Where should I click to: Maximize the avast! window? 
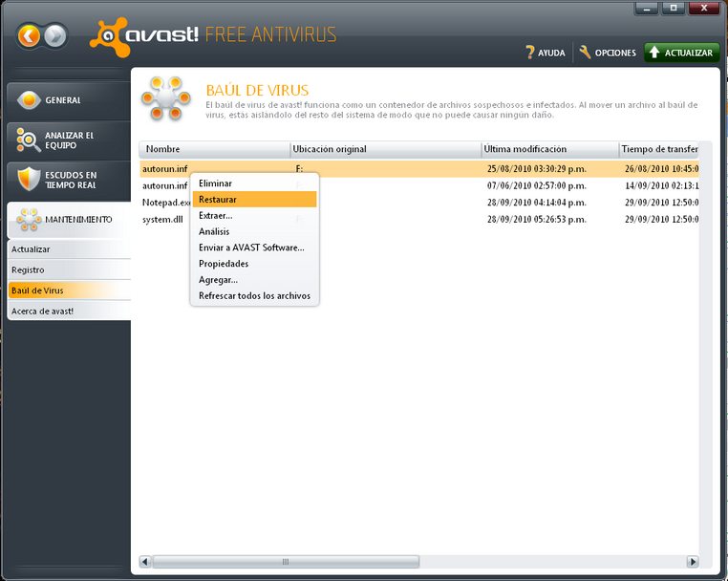[x=674, y=8]
